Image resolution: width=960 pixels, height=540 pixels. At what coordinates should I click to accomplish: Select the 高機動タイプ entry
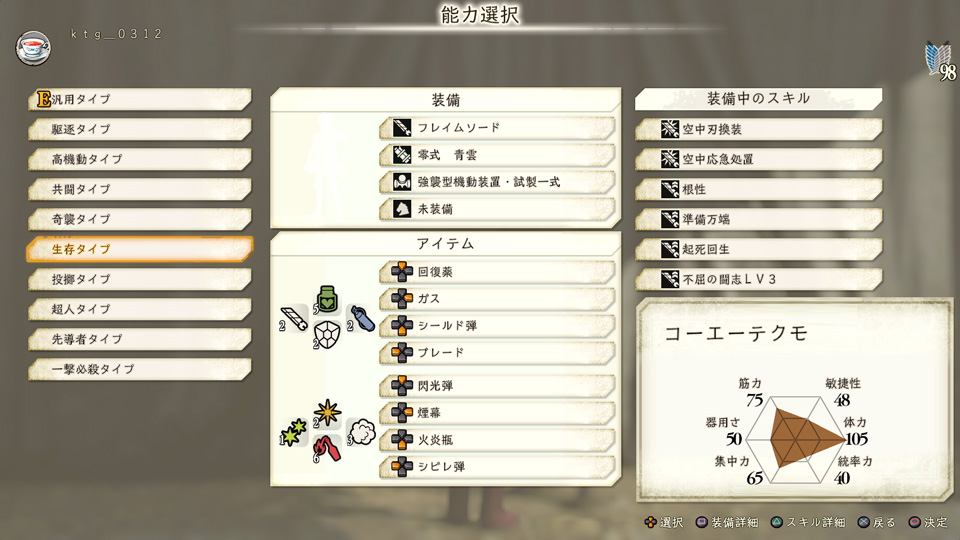(140, 159)
